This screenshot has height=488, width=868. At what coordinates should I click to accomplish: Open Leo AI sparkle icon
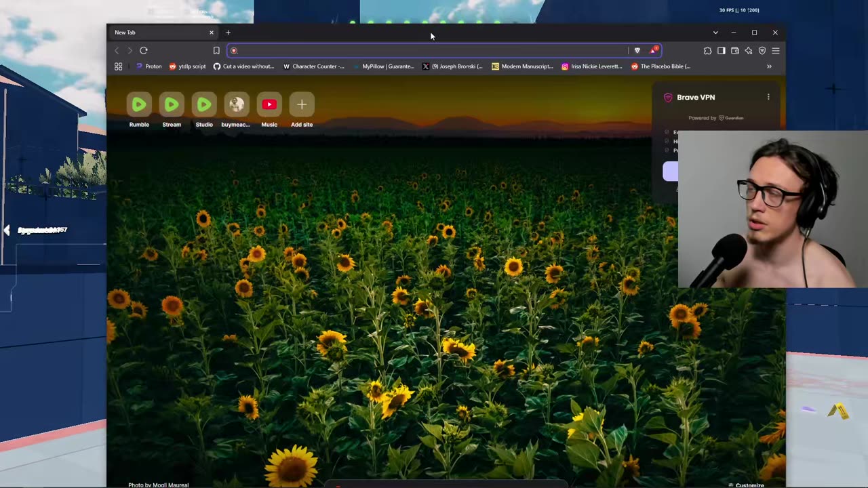click(x=748, y=50)
